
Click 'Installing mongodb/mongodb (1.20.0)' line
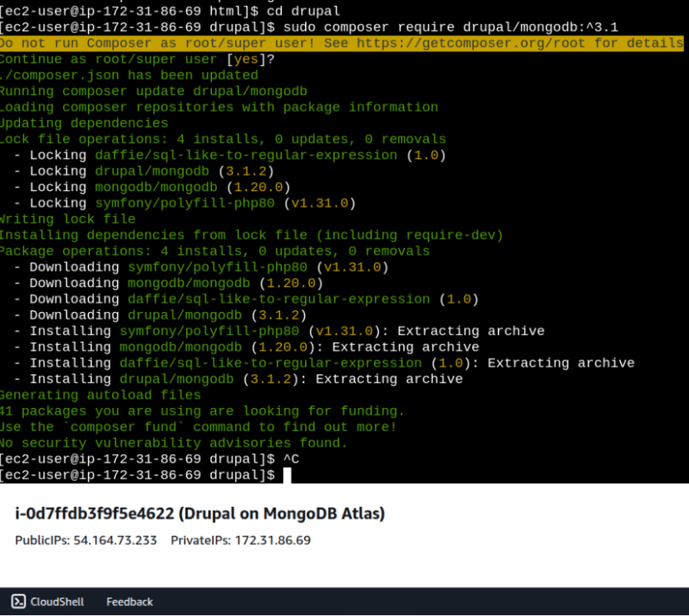pos(247,347)
